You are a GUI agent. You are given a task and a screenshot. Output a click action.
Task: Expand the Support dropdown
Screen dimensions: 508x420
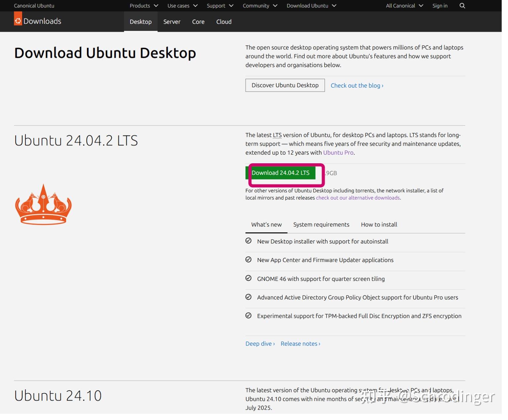click(x=219, y=6)
